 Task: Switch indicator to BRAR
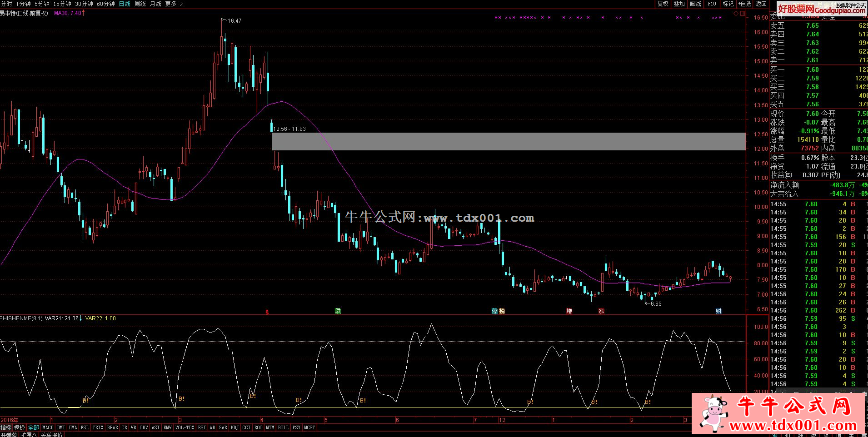click(113, 427)
